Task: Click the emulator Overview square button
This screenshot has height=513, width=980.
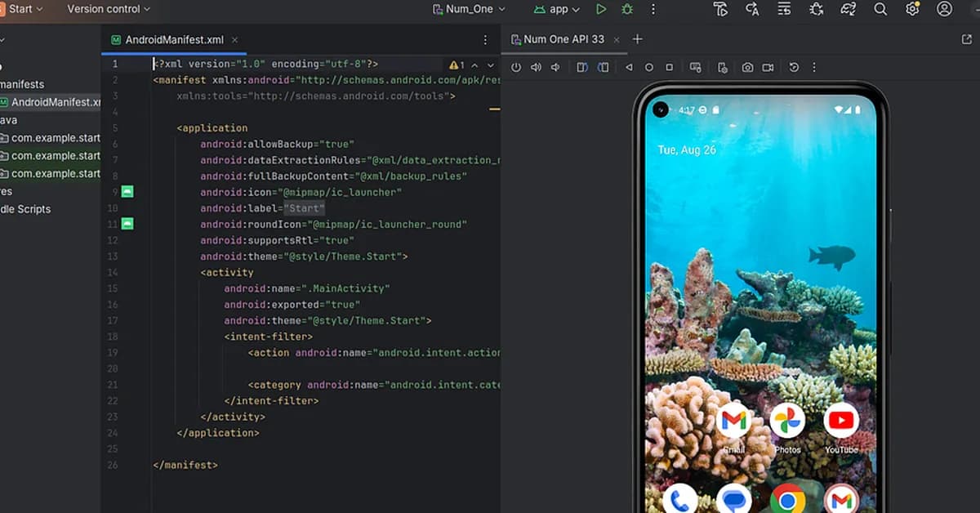Action: point(670,68)
